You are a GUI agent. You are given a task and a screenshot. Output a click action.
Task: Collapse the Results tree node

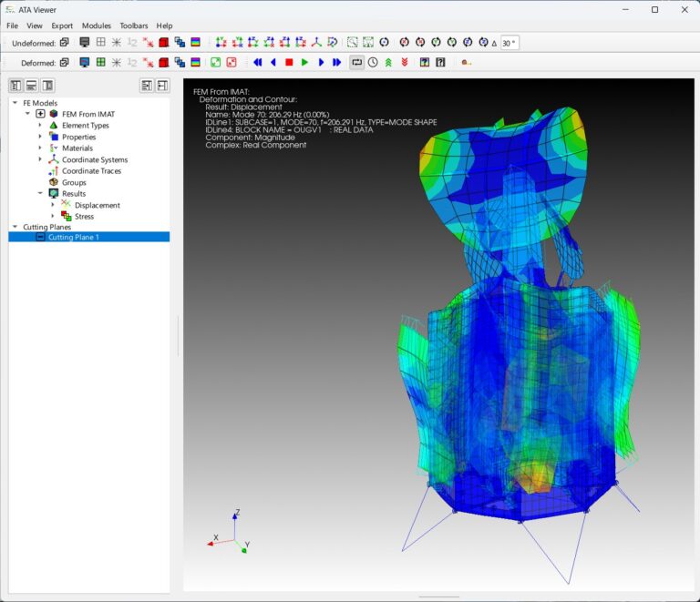[40, 193]
